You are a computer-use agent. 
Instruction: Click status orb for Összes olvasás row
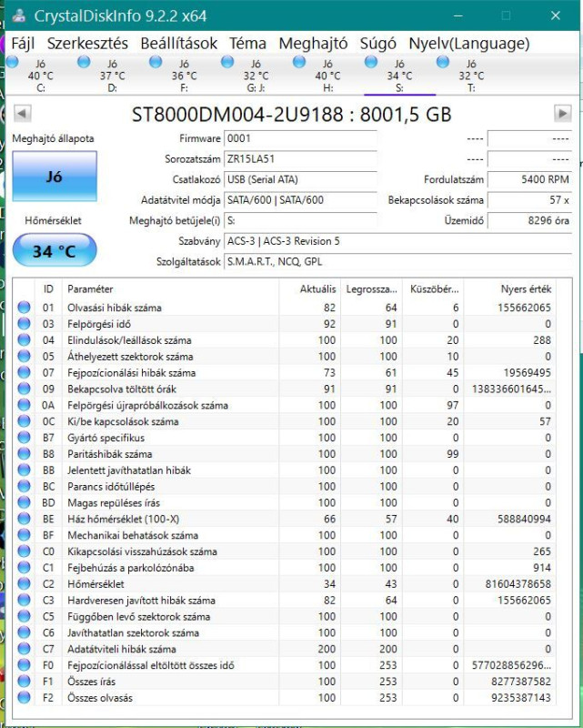(x=24, y=697)
